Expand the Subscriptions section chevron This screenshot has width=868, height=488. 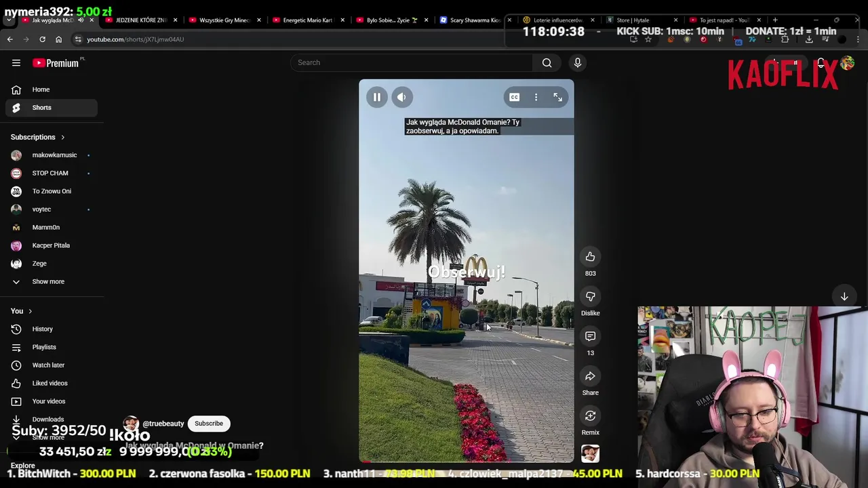[x=62, y=138]
